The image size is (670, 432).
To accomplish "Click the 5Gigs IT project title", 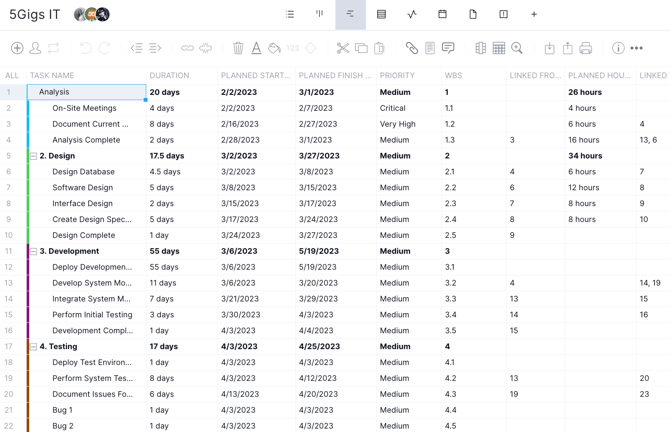I will pyautogui.click(x=35, y=15).
